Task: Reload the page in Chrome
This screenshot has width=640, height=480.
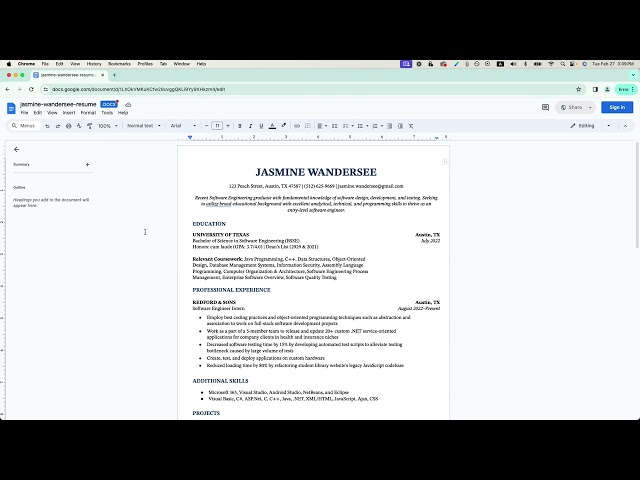Action: point(31,89)
